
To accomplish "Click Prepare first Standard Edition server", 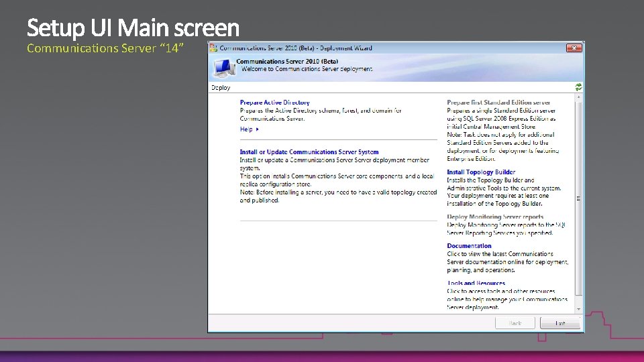I will (x=498, y=103).
